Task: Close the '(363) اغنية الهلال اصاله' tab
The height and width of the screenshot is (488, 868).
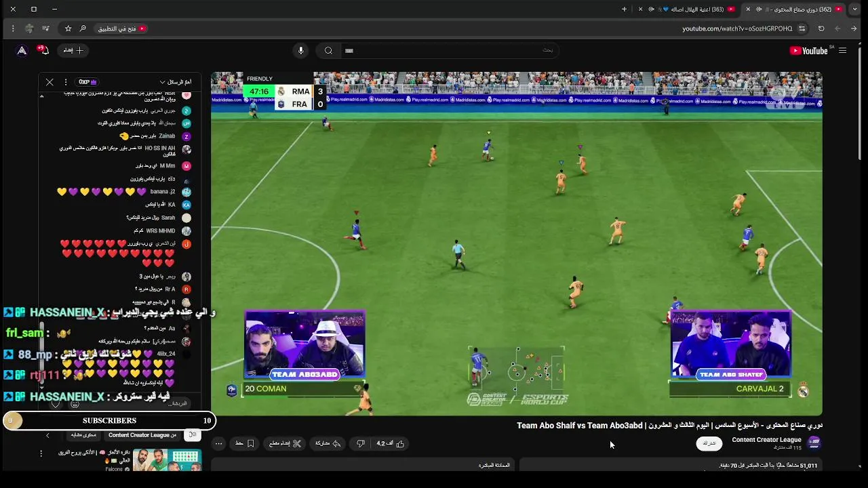Action: pos(641,9)
